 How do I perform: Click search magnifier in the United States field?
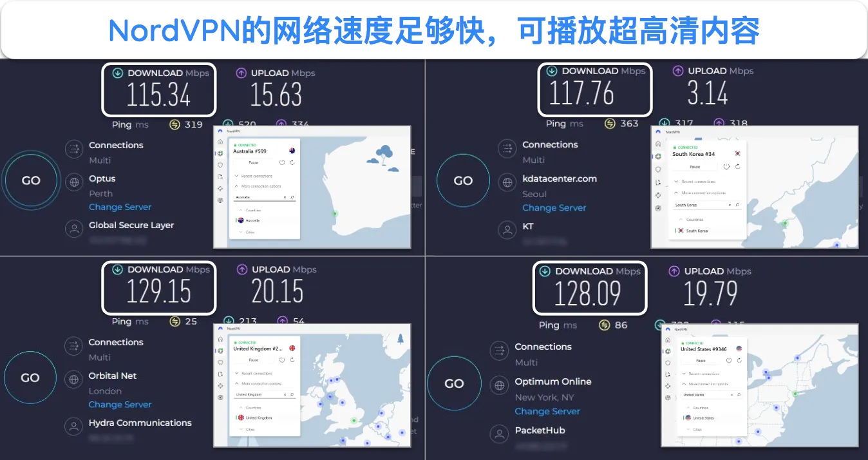click(739, 394)
